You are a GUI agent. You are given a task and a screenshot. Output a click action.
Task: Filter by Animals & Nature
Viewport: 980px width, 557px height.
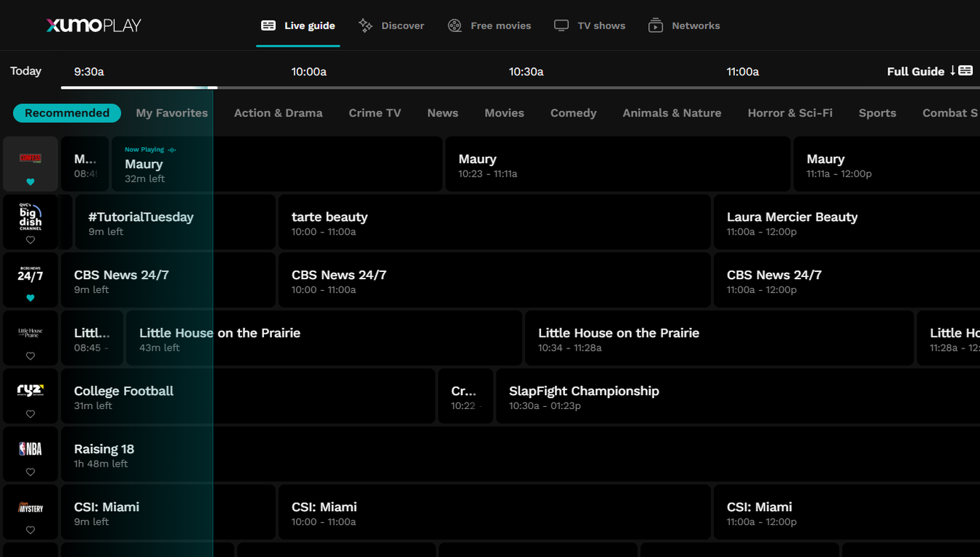point(672,113)
